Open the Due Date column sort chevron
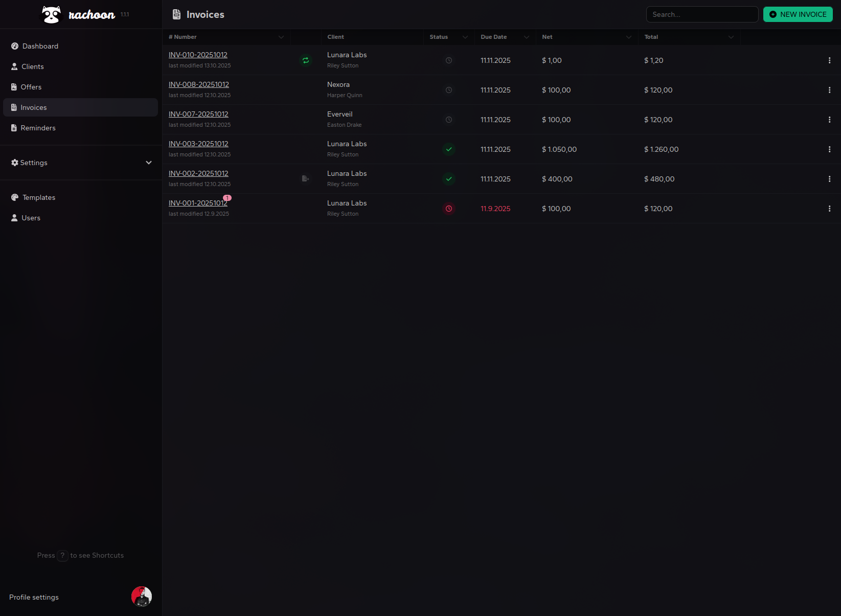The image size is (841, 616). [x=526, y=37]
